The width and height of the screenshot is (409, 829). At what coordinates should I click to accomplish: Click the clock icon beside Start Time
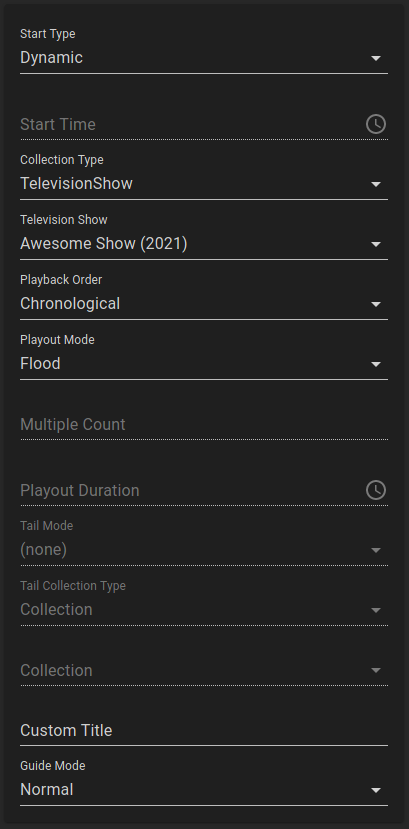pyautogui.click(x=376, y=124)
